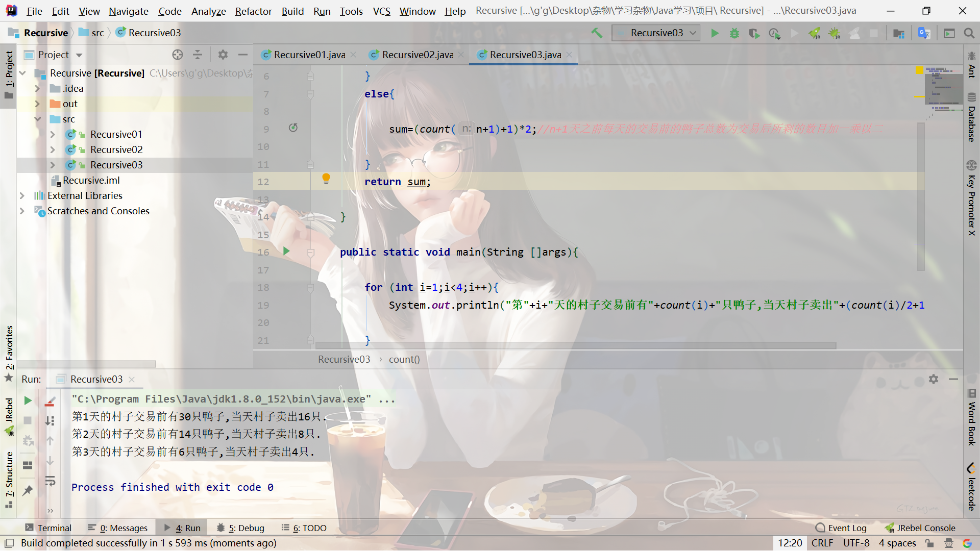Expand the out folder
Screen dimensions: 980x551
[x=37, y=104]
